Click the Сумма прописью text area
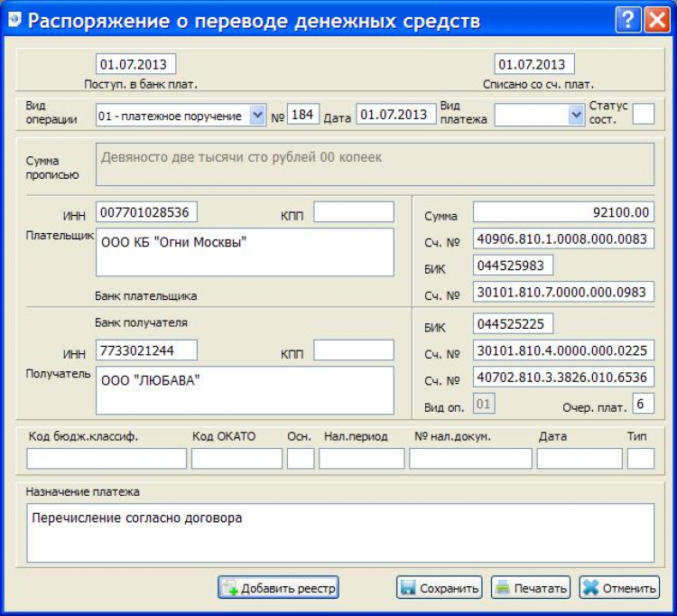The height and width of the screenshot is (616, 677). (375, 164)
